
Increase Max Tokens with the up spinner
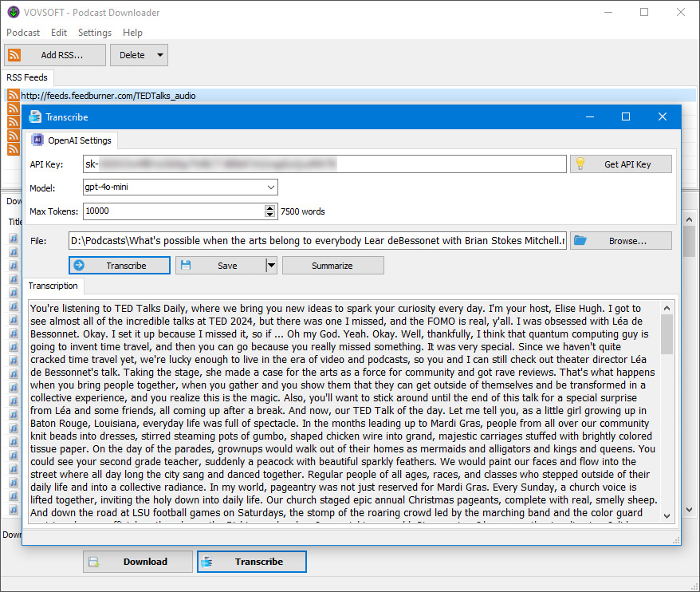[269, 207]
